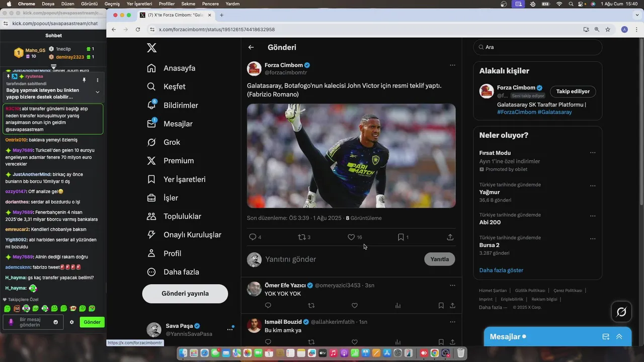Expand the pinned ryutensa message
The image size is (644, 362).
[x=97, y=92]
